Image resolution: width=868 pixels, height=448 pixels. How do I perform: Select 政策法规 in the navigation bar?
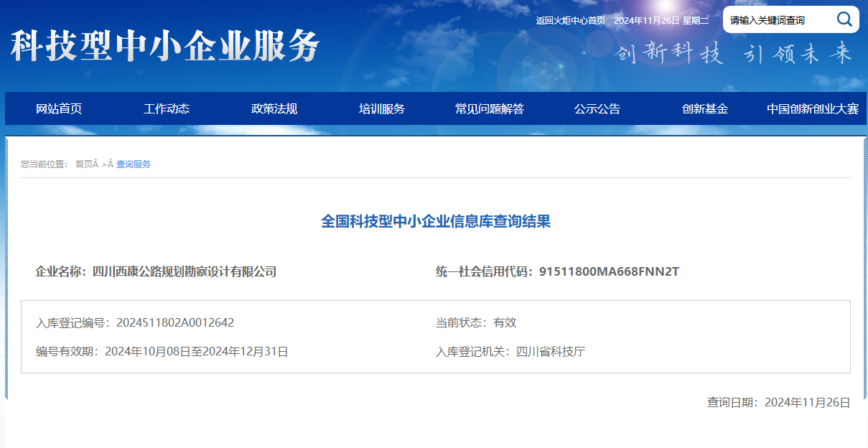click(x=274, y=109)
